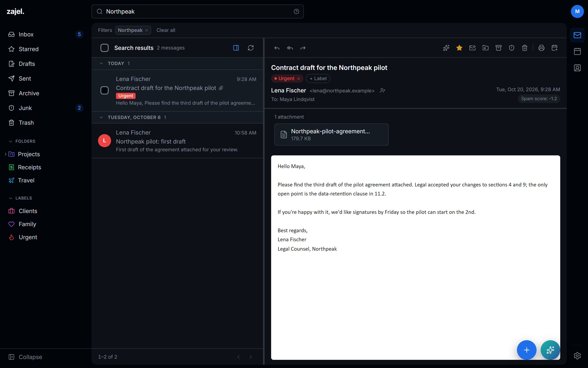The width and height of the screenshot is (588, 368).
Task: Open the Travel folder
Action: (x=46, y=180)
